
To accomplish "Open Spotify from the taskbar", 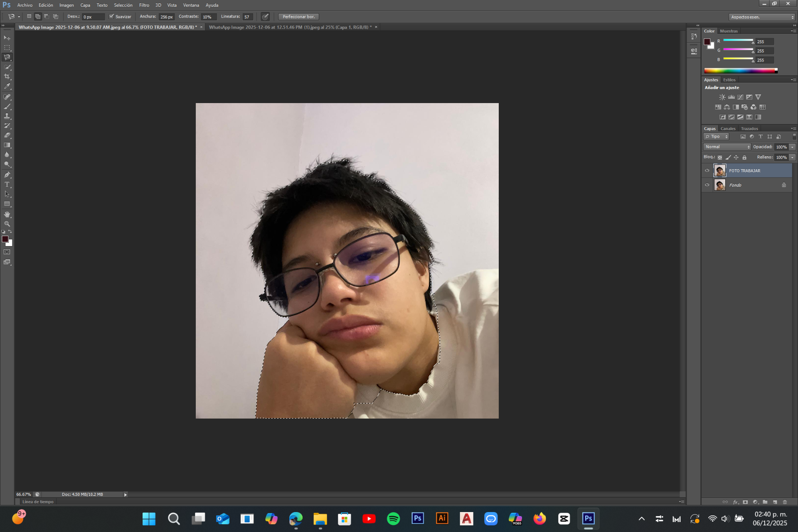I will coord(393,519).
